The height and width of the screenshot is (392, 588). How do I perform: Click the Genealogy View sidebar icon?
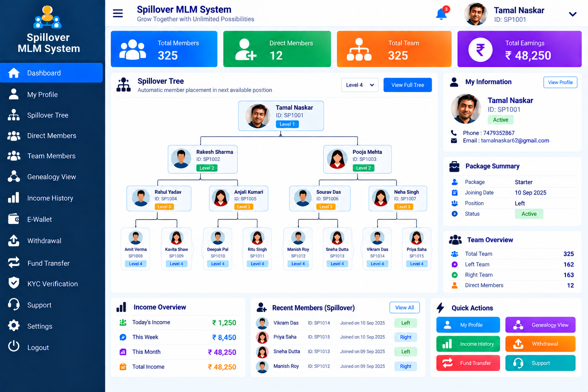[14, 176]
